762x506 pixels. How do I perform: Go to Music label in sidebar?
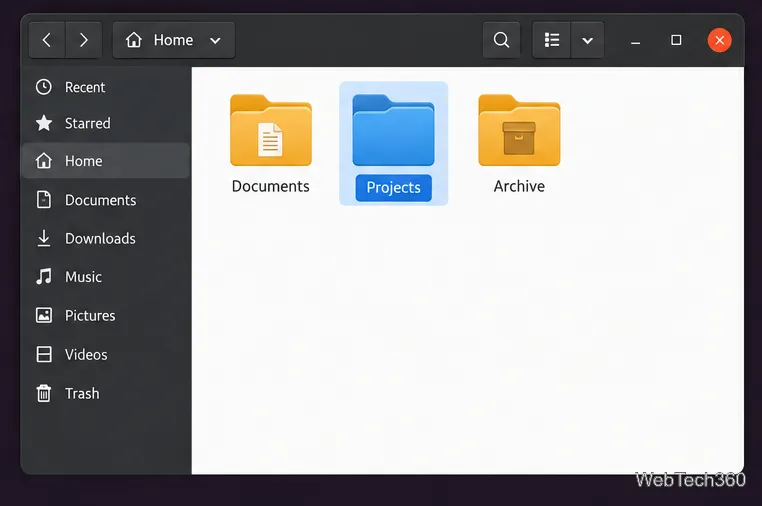coord(84,277)
